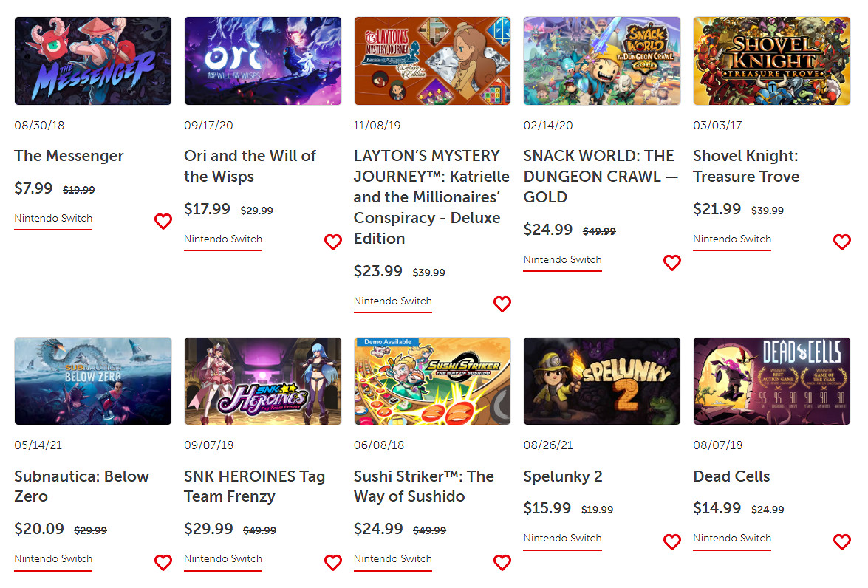
Task: Add Shovel Knight Treasure Trove to favorites
Action: click(x=842, y=242)
